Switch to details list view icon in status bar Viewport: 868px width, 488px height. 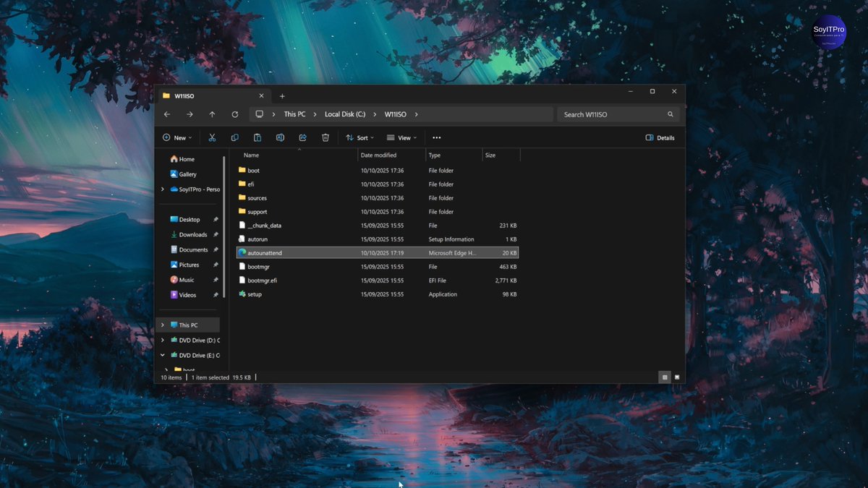point(665,377)
